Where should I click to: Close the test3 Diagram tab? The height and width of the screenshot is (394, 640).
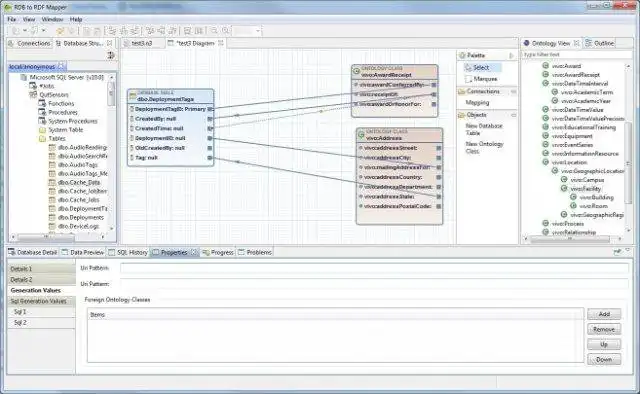point(221,43)
